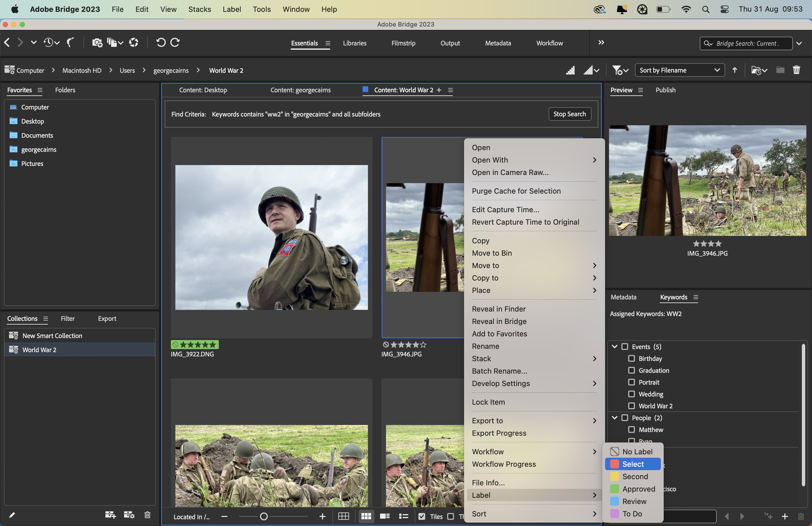This screenshot has width=812, height=526.
Task: Check the Birthday keyword
Action: [632, 359]
